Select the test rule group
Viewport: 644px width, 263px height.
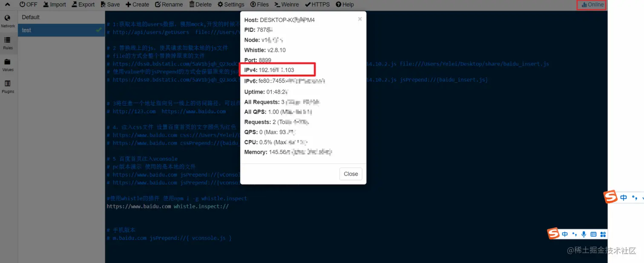pyautogui.click(x=61, y=30)
